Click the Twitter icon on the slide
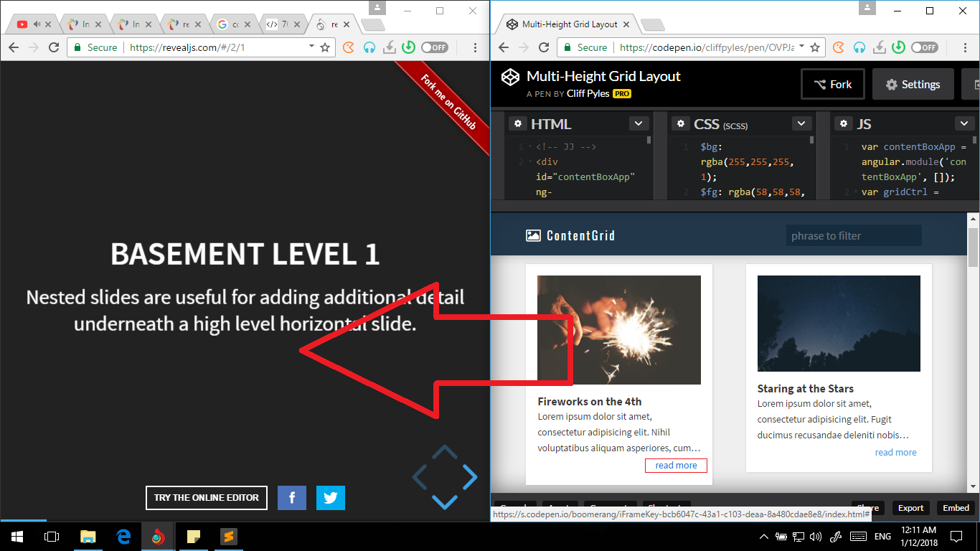The width and height of the screenshot is (980, 551). click(330, 497)
